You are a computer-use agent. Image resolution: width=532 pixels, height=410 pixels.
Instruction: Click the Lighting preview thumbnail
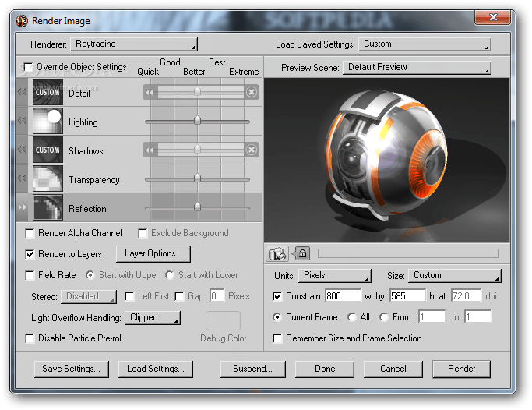[48, 121]
